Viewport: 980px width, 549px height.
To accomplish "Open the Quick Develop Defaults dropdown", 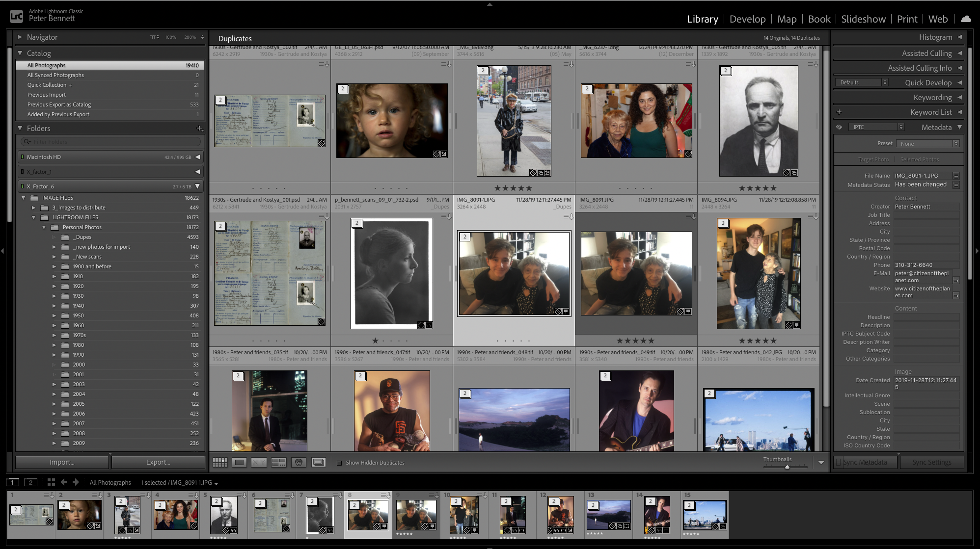I will (862, 82).
